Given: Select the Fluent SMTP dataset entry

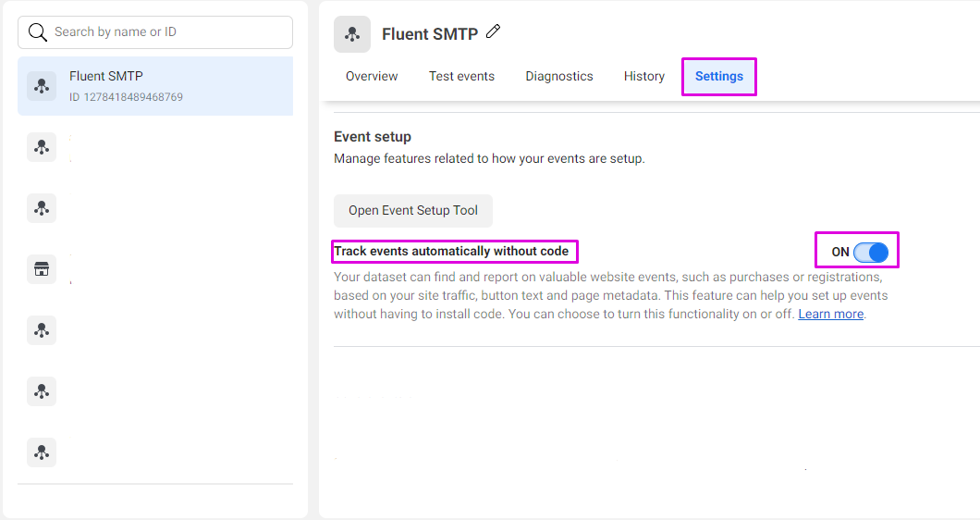Looking at the screenshot, I should [x=155, y=86].
